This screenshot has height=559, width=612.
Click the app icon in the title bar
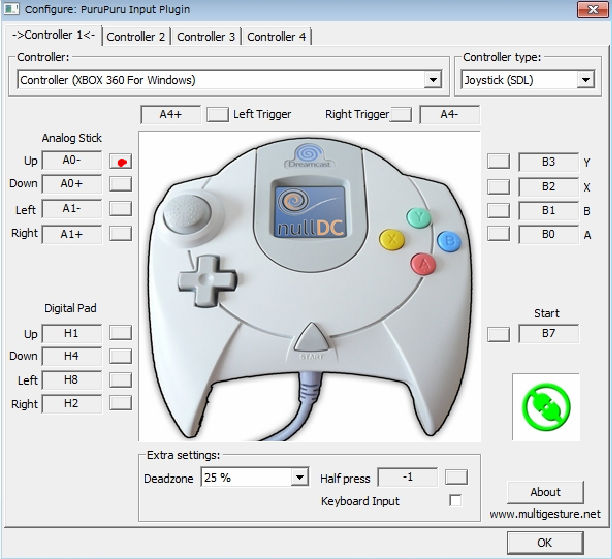[11, 9]
